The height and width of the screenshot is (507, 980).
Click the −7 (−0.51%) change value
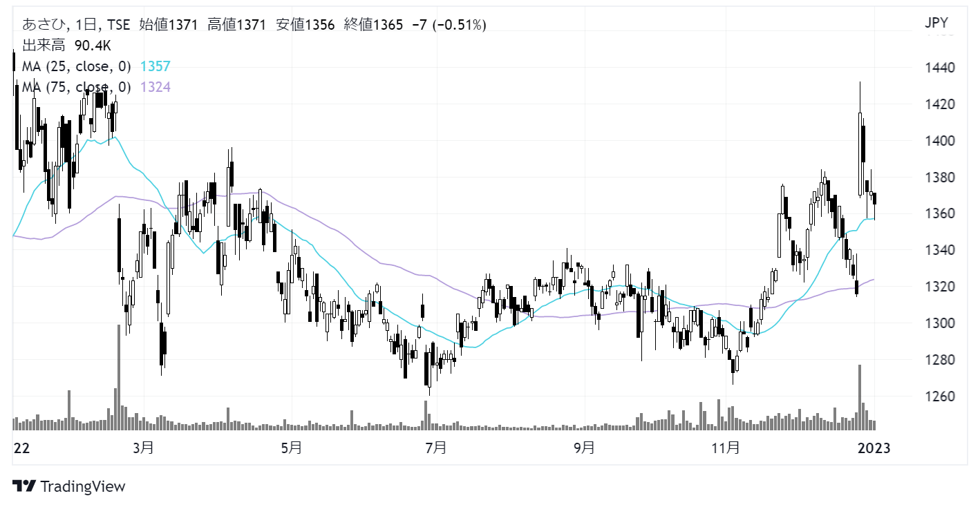(449, 25)
